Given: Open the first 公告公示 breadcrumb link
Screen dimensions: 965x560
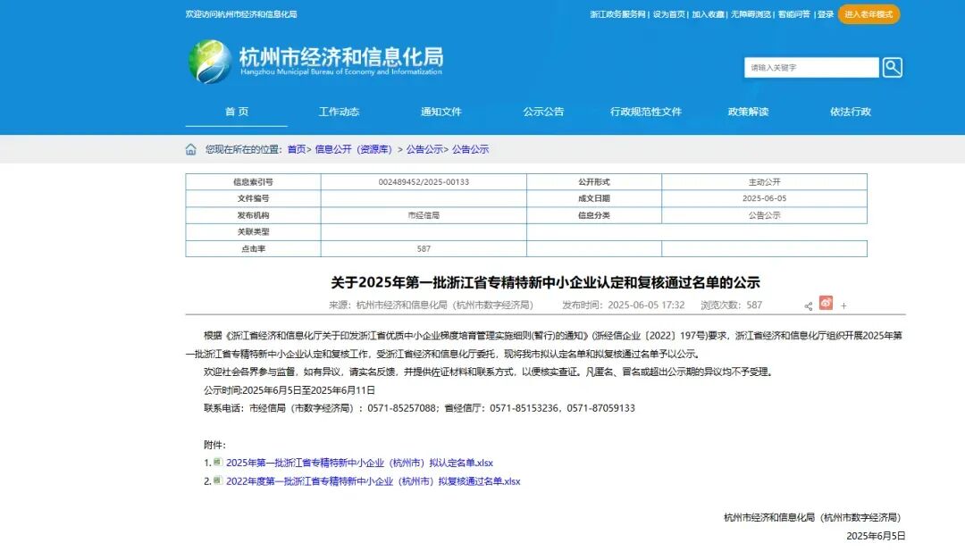Looking at the screenshot, I should (x=424, y=149).
